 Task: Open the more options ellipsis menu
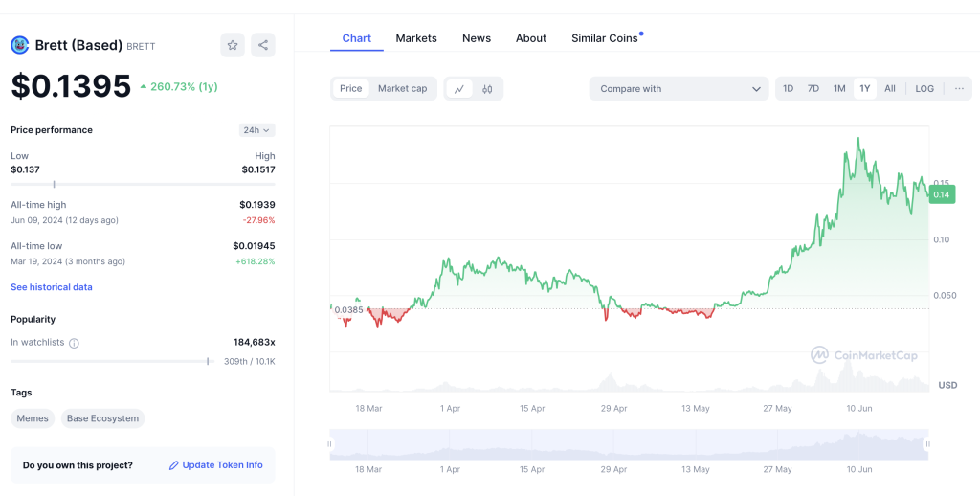point(959,89)
